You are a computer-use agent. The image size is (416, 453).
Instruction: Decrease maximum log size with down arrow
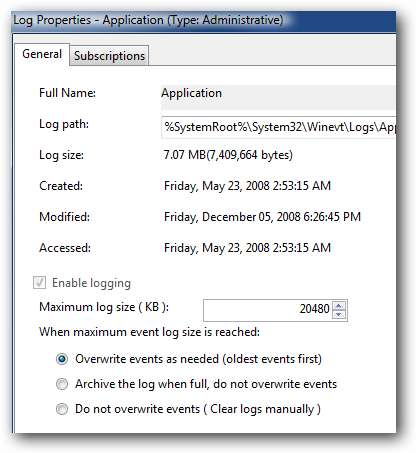(339, 314)
